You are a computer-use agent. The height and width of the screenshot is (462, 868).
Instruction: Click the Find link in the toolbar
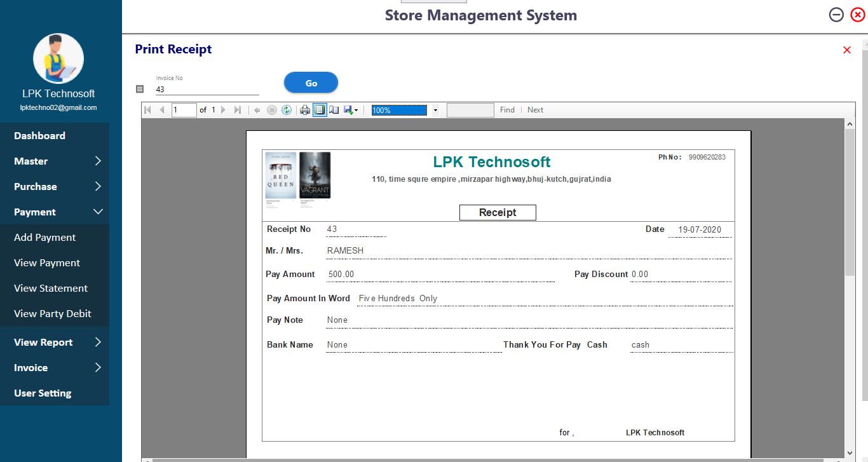507,110
